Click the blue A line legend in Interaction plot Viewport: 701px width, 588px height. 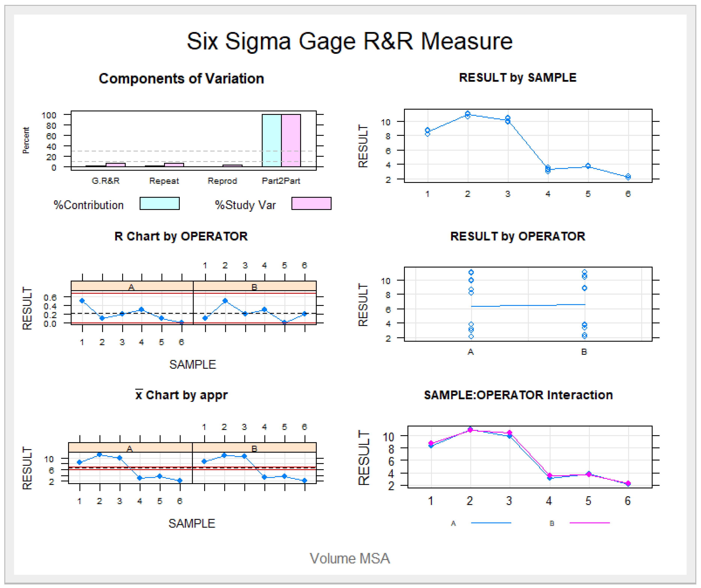click(x=491, y=523)
